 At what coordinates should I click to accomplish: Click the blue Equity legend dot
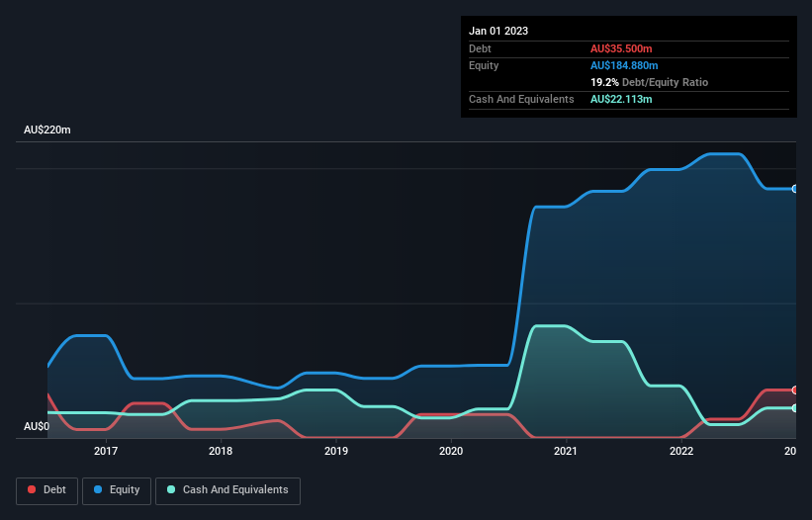tap(98, 489)
